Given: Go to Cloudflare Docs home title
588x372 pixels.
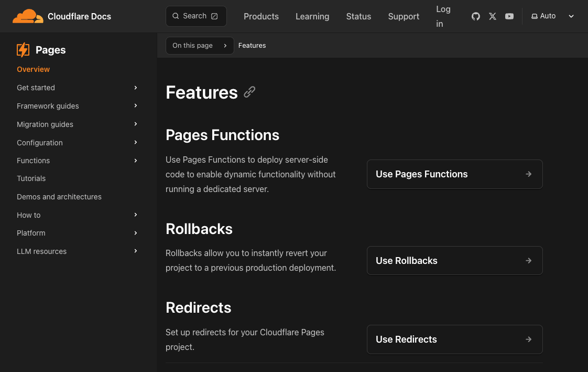Looking at the screenshot, I should [x=79, y=16].
